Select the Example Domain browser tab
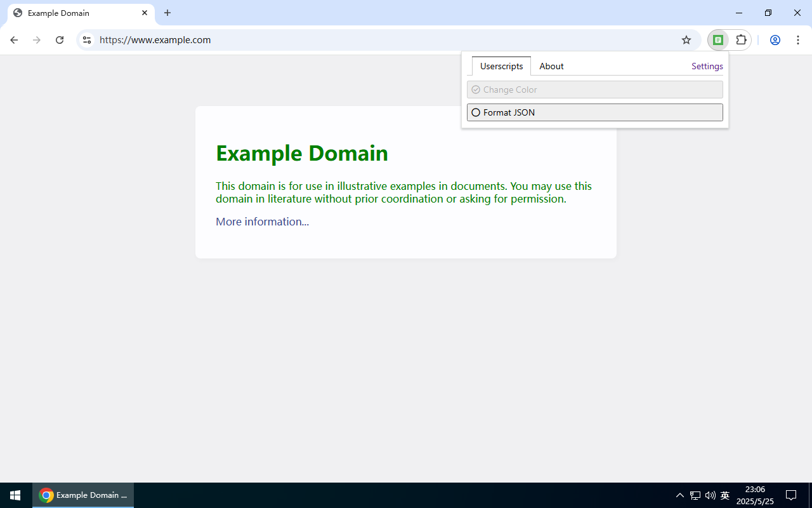The width and height of the screenshot is (812, 508). tap(81, 13)
